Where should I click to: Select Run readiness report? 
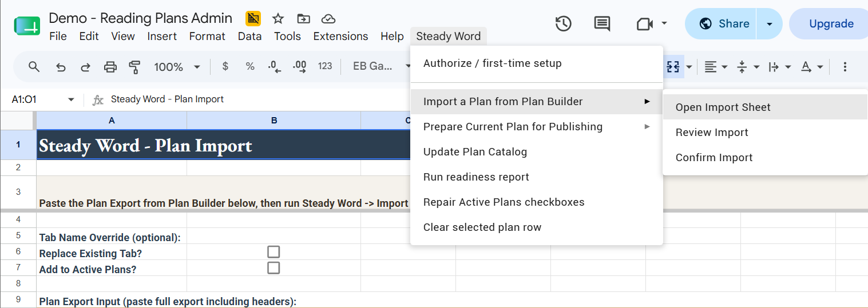[x=537, y=177]
